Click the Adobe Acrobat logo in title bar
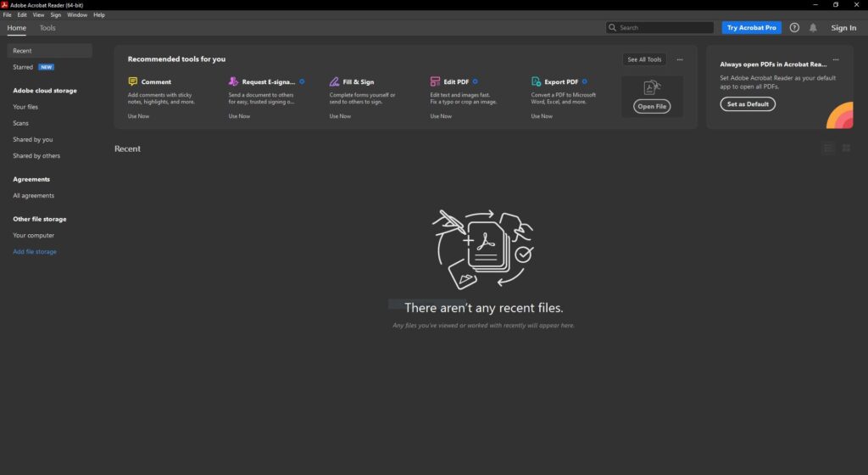 coord(4,4)
